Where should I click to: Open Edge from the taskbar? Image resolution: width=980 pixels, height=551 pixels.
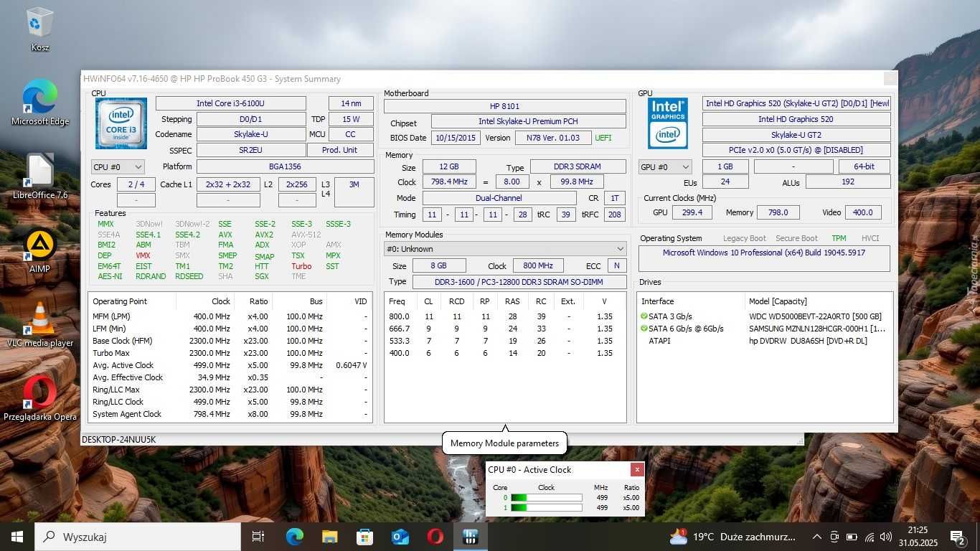pyautogui.click(x=295, y=537)
